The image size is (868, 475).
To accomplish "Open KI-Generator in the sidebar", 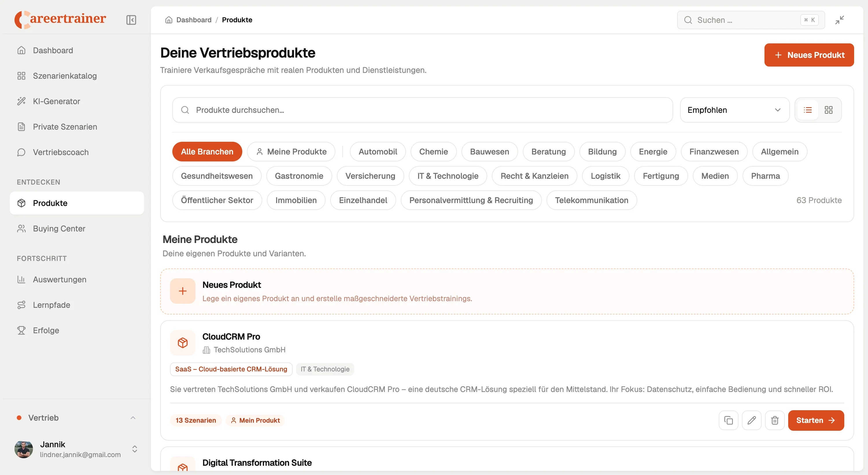I will [x=77, y=101].
